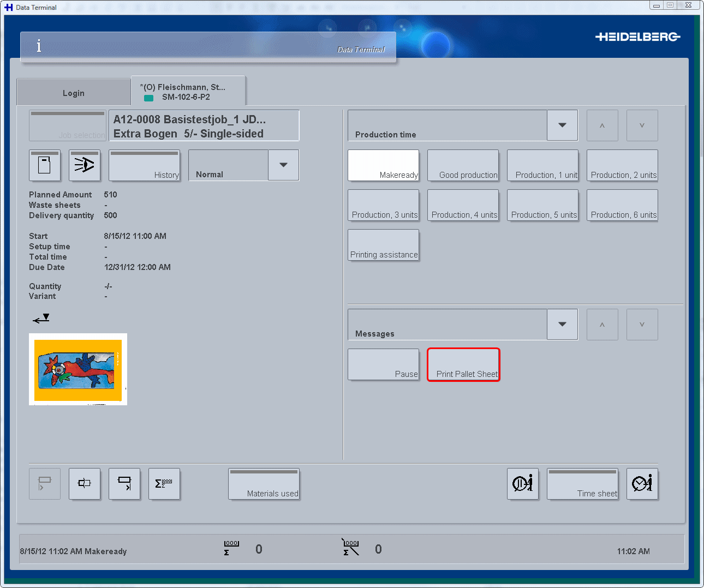This screenshot has width=704, height=588.
Task: Click the eye preview icon button
Action: pyautogui.click(x=85, y=165)
